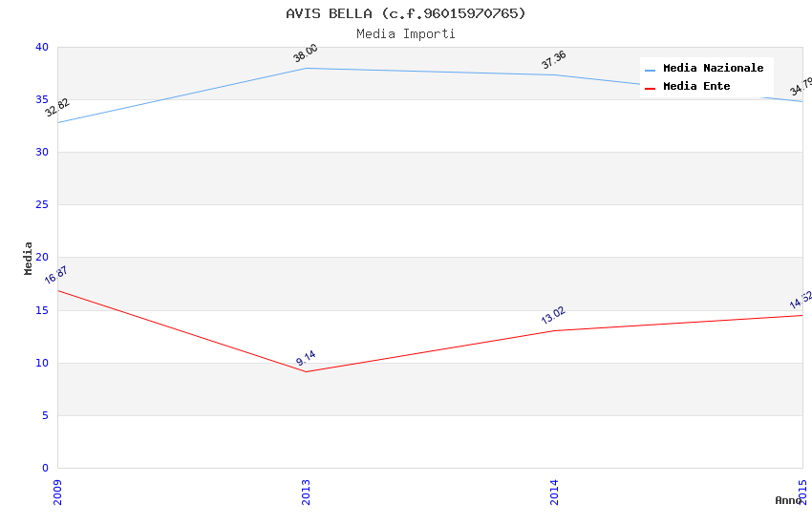Click the chart title AVIS BELLA

(x=405, y=13)
